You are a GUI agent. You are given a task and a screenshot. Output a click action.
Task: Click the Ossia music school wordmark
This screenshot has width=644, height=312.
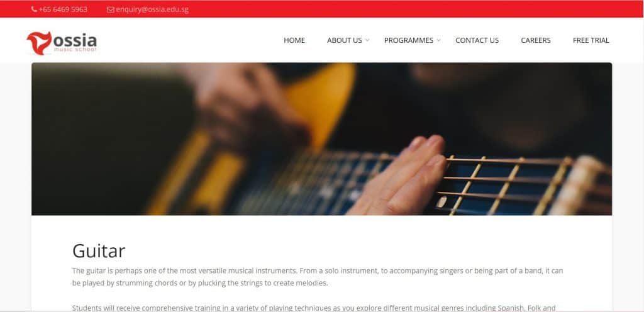[75, 43]
